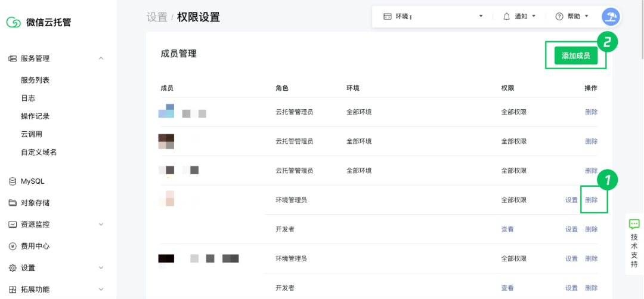Open the user avatar in the header

(611, 17)
